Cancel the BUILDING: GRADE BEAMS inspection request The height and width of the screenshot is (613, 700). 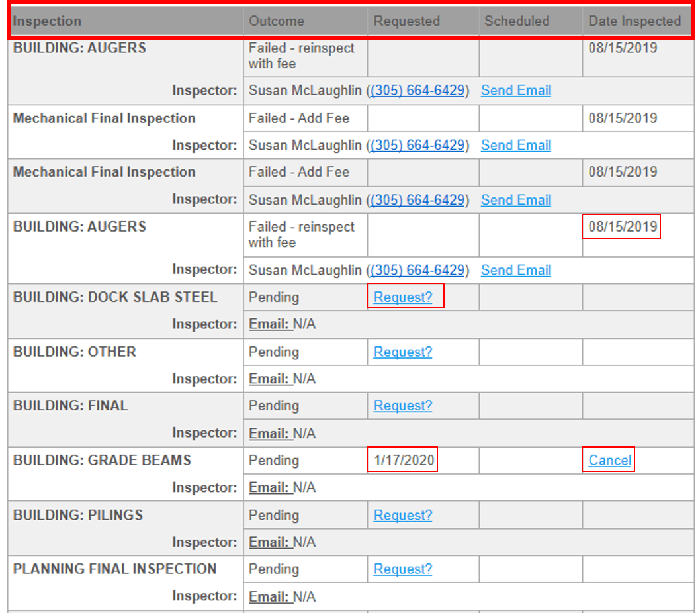tap(608, 459)
